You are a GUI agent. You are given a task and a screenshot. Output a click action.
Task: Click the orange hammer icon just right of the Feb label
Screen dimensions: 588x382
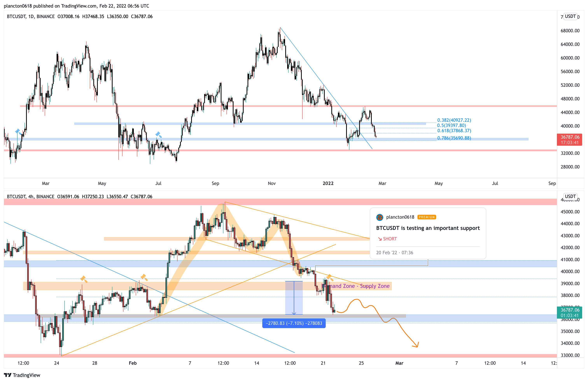point(144,277)
